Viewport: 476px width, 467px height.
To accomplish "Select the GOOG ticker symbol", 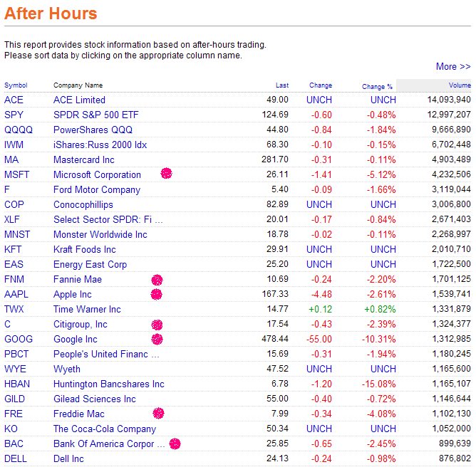I will pyautogui.click(x=19, y=339).
